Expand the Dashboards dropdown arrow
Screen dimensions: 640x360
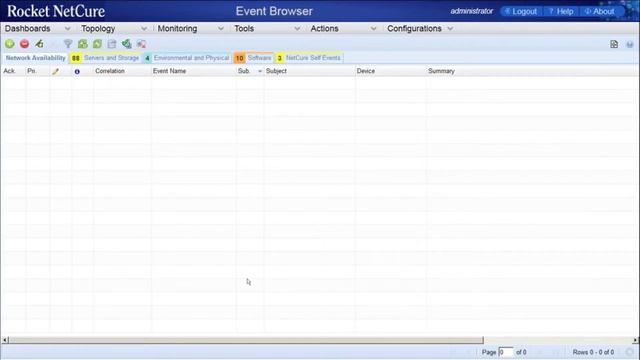tap(68, 29)
